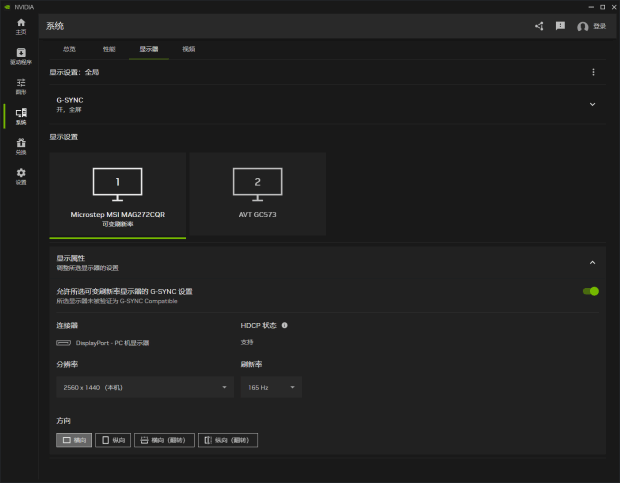Click the 'DisplayPort - PC' connector text

coord(112,343)
